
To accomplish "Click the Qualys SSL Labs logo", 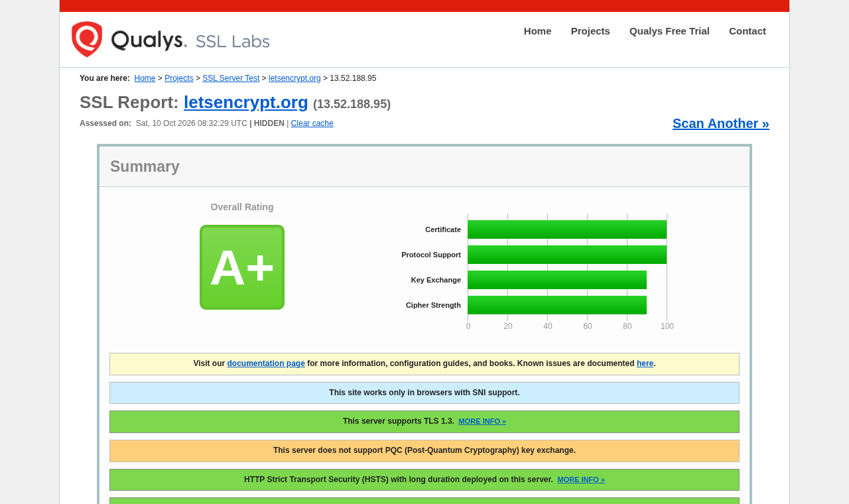I will [170, 40].
